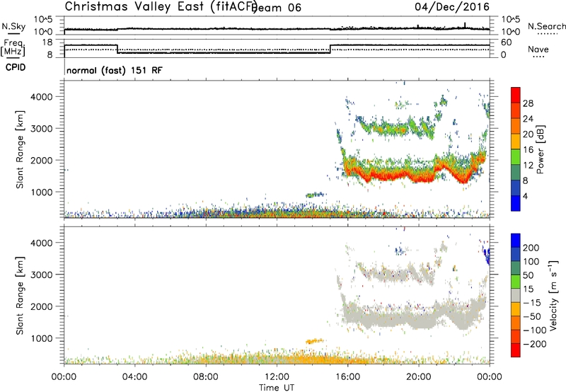Select the Freq. [MHz] axis label
The image size is (566, 392).
pos(13,48)
